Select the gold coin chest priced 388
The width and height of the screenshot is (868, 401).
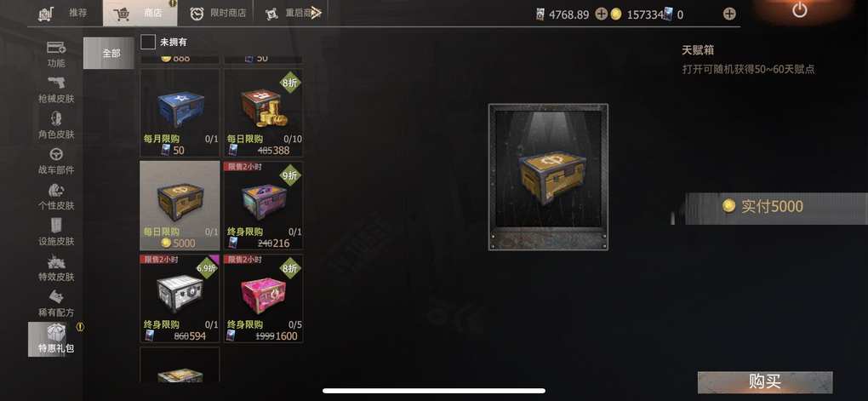tap(263, 113)
